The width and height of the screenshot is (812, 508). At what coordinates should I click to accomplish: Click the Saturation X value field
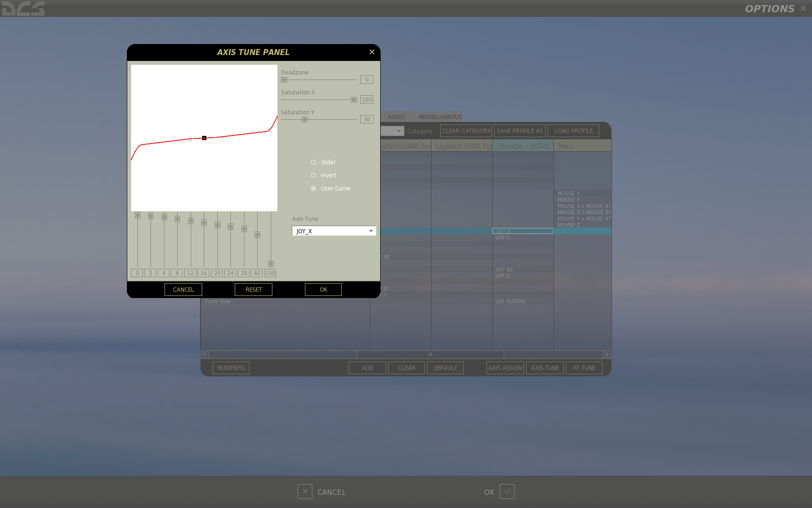click(x=367, y=99)
